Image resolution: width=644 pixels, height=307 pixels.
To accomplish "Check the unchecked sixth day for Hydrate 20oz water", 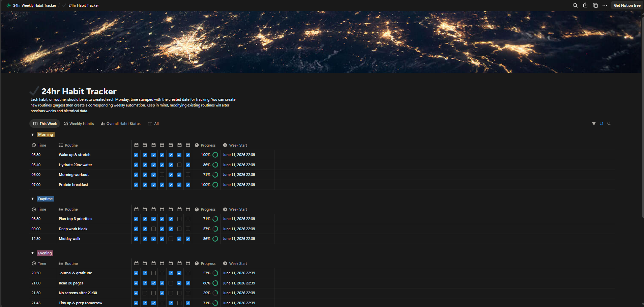I will click(179, 165).
